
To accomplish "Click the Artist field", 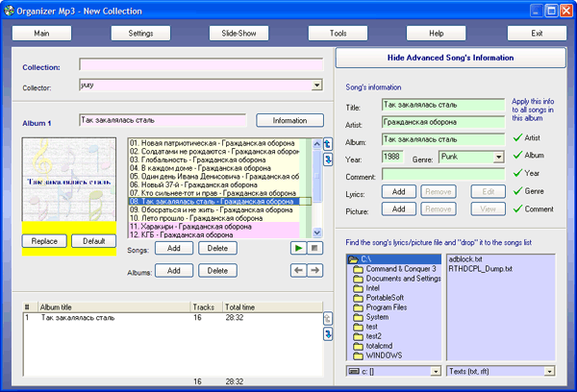I will point(443,122).
